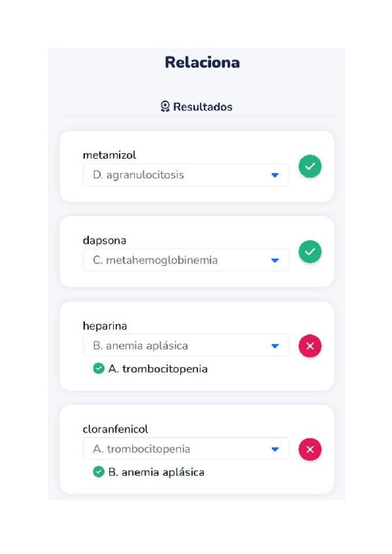Select the D. agranulocitosis answer field
Screen dimensions: 392x554
tap(176, 175)
